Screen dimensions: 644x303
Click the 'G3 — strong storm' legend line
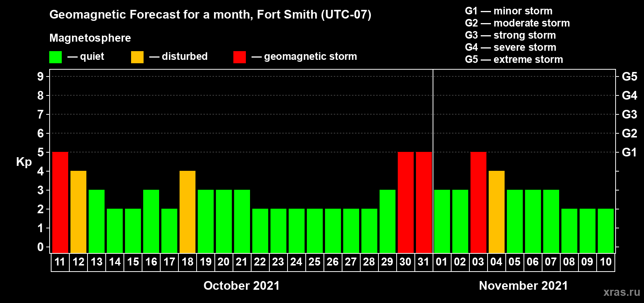click(510, 35)
